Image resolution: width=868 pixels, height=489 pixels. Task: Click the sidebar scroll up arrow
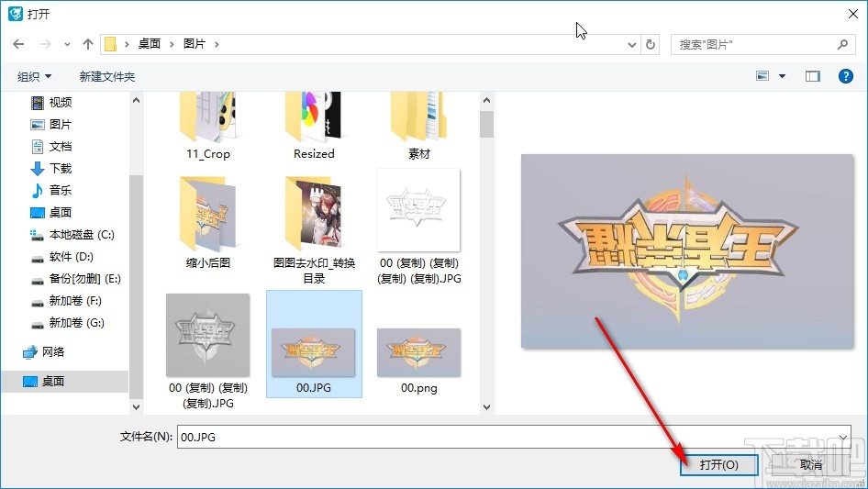click(x=136, y=100)
